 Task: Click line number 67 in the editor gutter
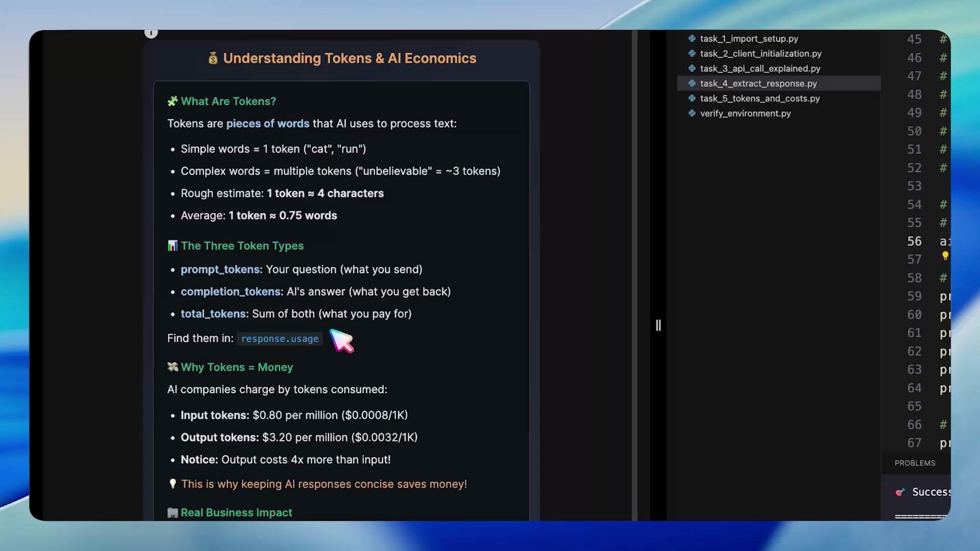pos(914,443)
